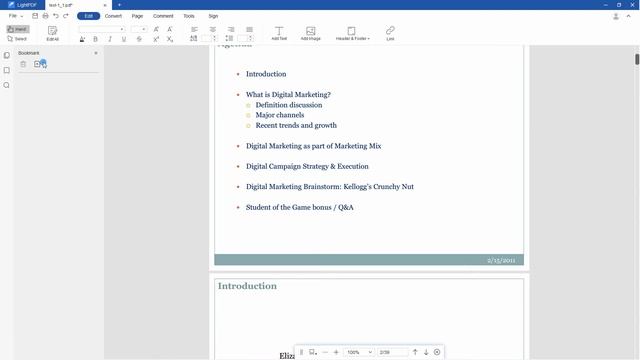Open the font size dropdown
Viewport: 640px width, 360px height.
[139, 29]
